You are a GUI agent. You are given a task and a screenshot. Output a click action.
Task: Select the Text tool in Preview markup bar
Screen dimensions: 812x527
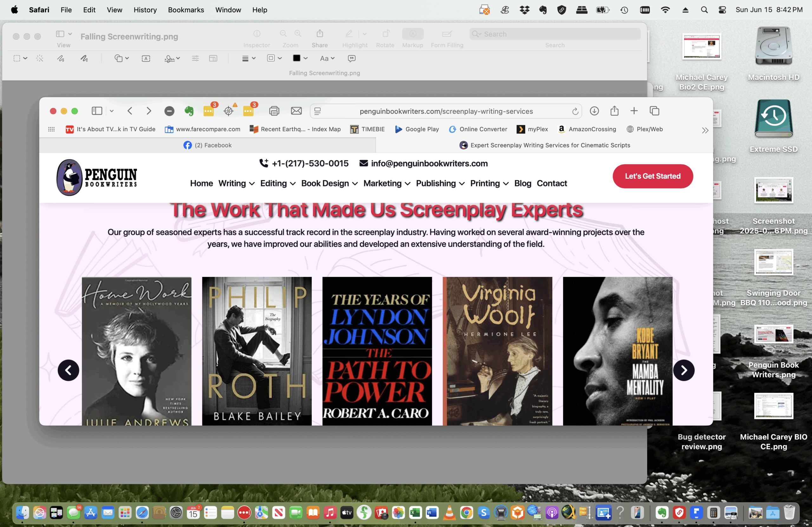[146, 58]
